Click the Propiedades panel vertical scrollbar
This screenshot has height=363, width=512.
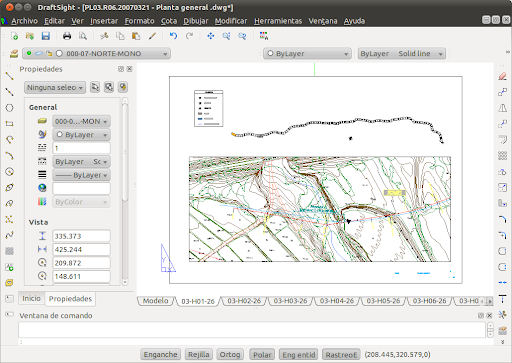point(125,191)
